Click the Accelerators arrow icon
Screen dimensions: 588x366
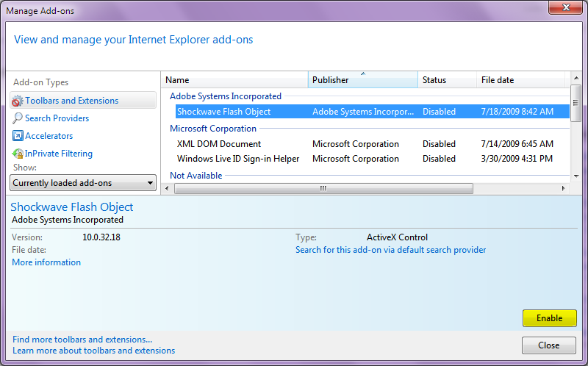click(x=18, y=136)
